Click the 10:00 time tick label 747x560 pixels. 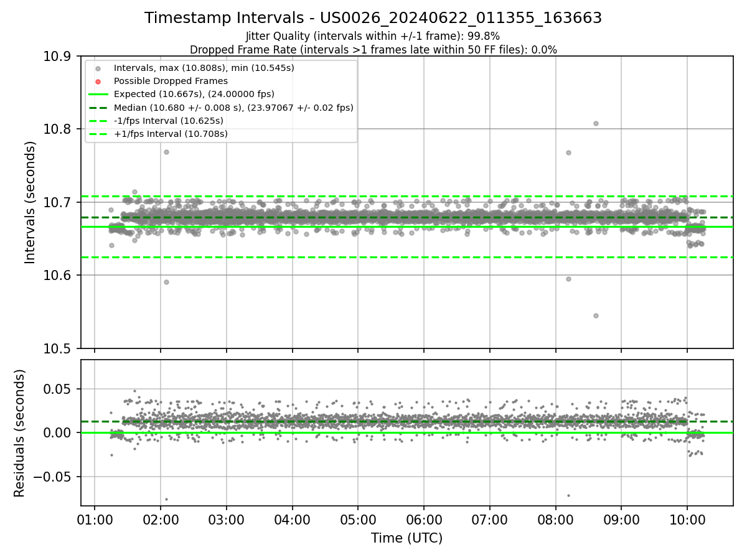[687, 520]
